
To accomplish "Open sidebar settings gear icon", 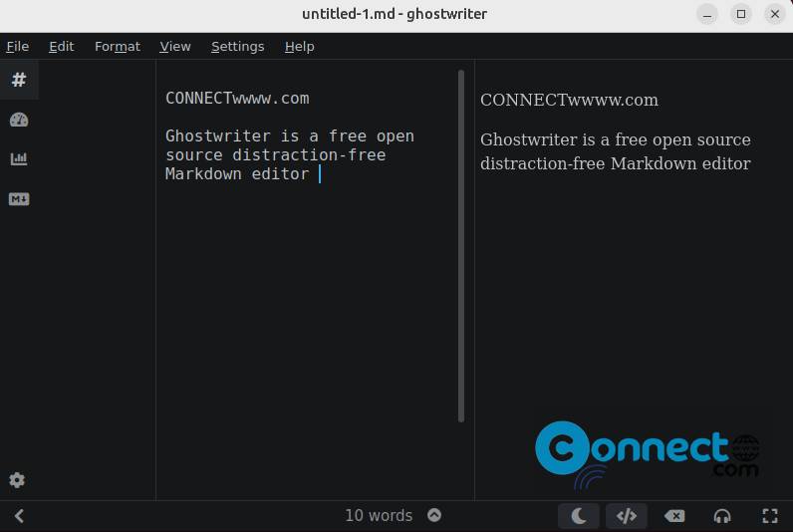I will tap(17, 479).
